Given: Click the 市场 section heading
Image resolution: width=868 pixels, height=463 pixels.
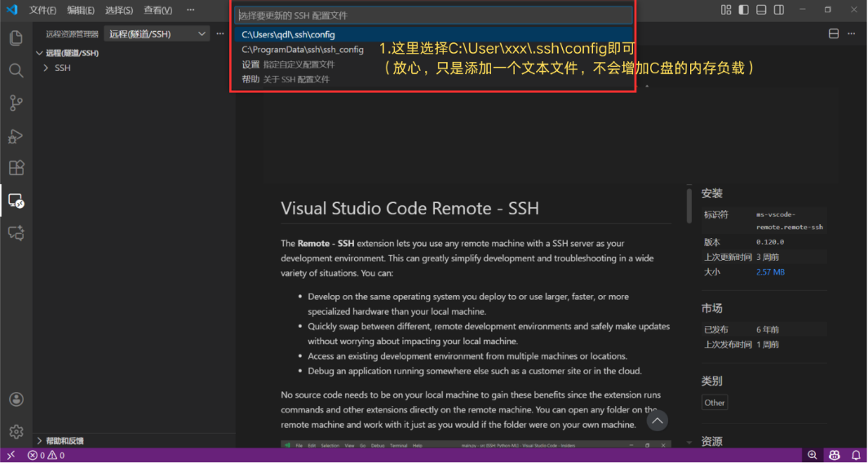Looking at the screenshot, I should tap(712, 308).
